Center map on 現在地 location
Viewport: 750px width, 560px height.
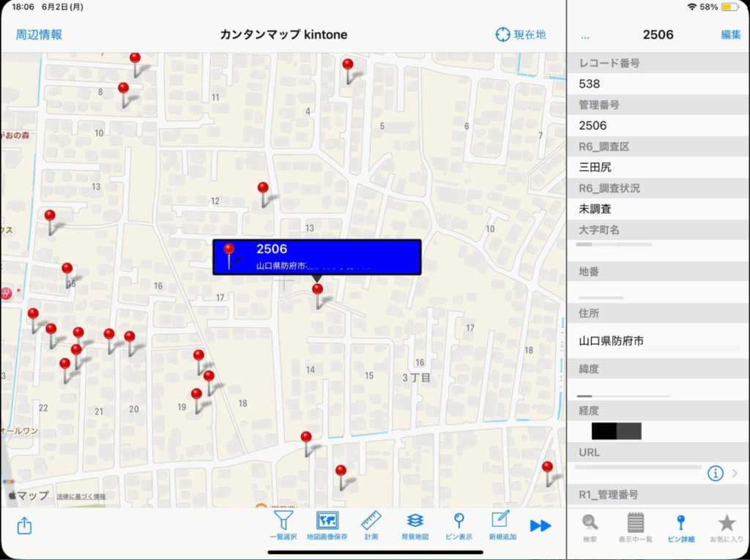pyautogui.click(x=521, y=34)
